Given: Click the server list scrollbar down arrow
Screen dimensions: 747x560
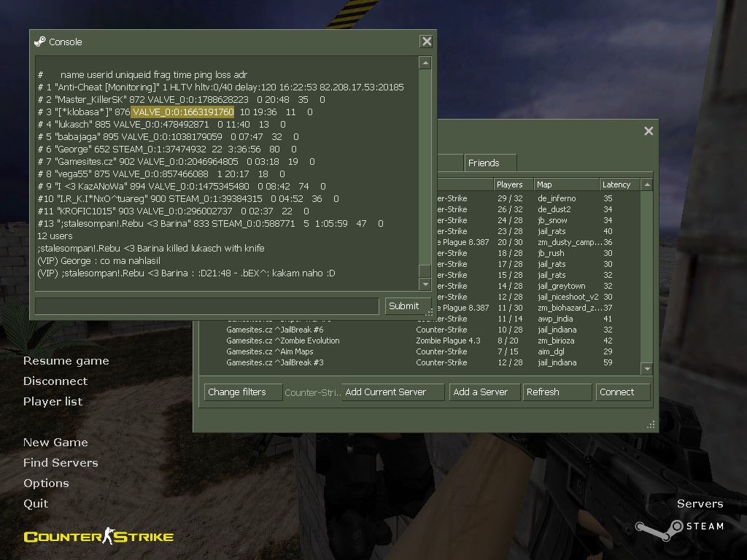Looking at the screenshot, I should tap(646, 368).
